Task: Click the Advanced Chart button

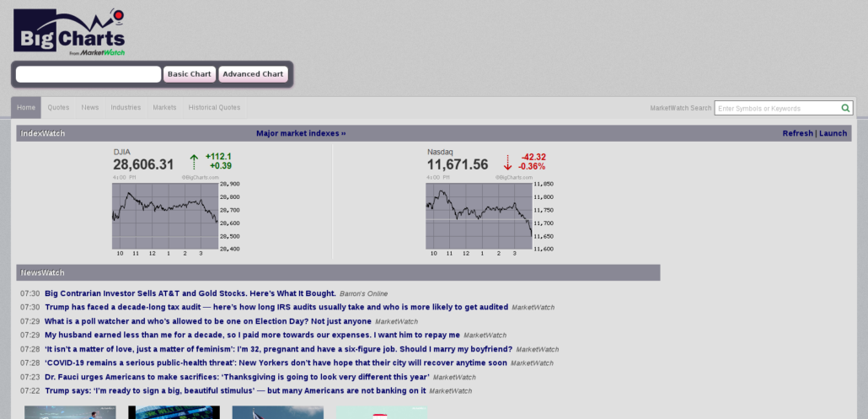Action: pos(253,74)
